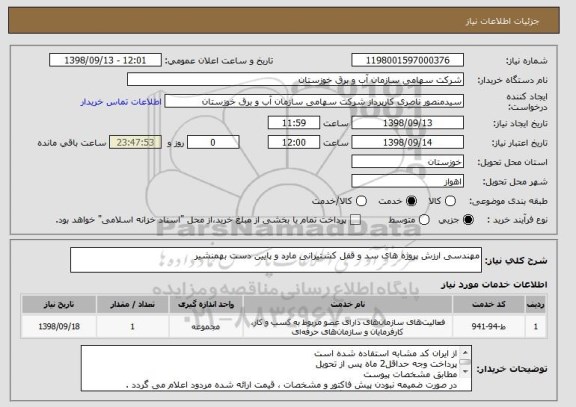Select the کالا/خدمت radio option
This screenshot has width=576, height=407.
[x=361, y=201]
